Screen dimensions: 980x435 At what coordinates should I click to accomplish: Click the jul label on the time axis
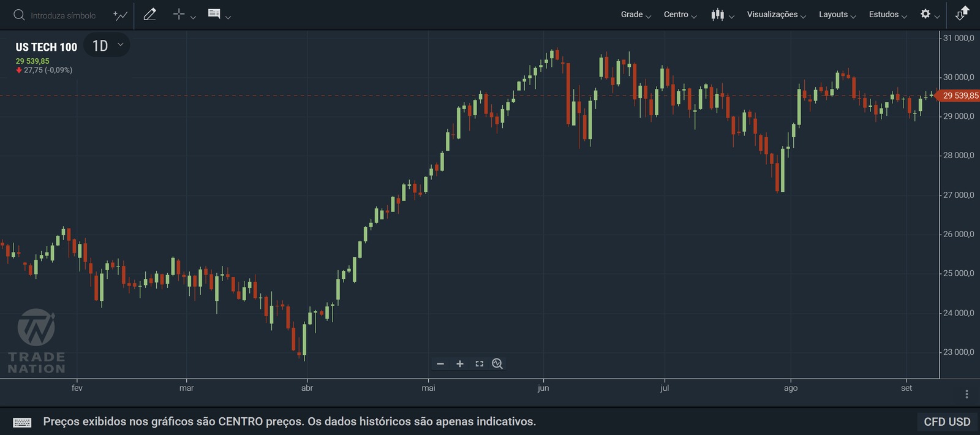point(665,388)
